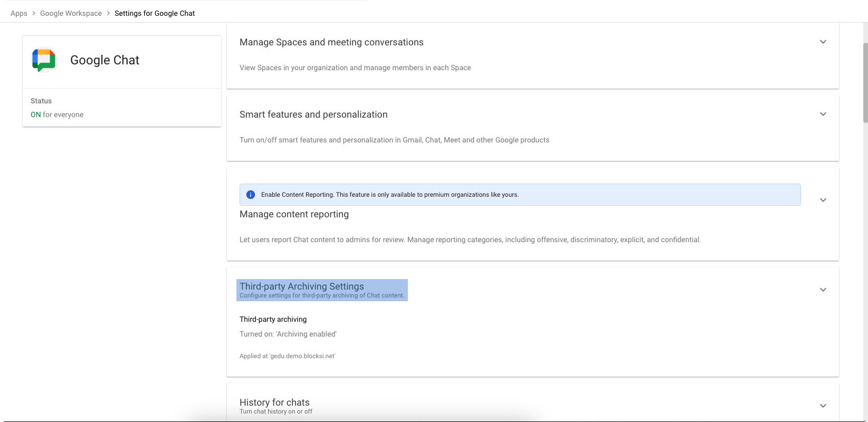The width and height of the screenshot is (868, 422).
Task: Click the Turn chat history on or off text
Action: click(276, 411)
